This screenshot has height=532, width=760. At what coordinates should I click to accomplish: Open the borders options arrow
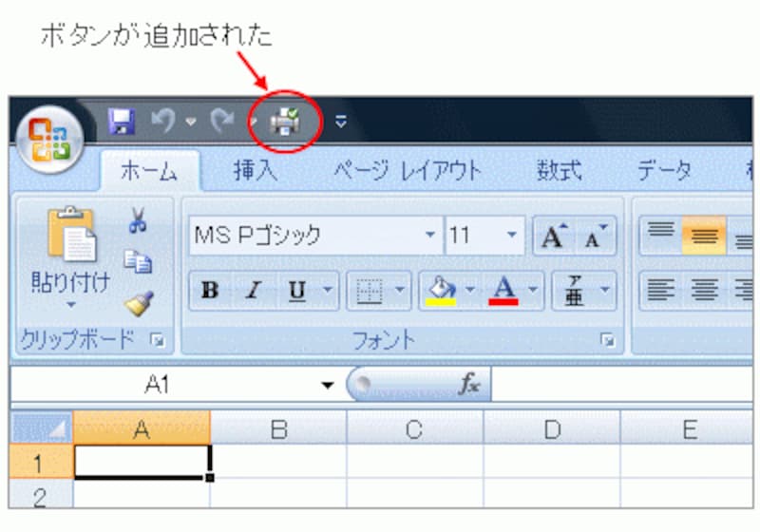[x=400, y=291]
